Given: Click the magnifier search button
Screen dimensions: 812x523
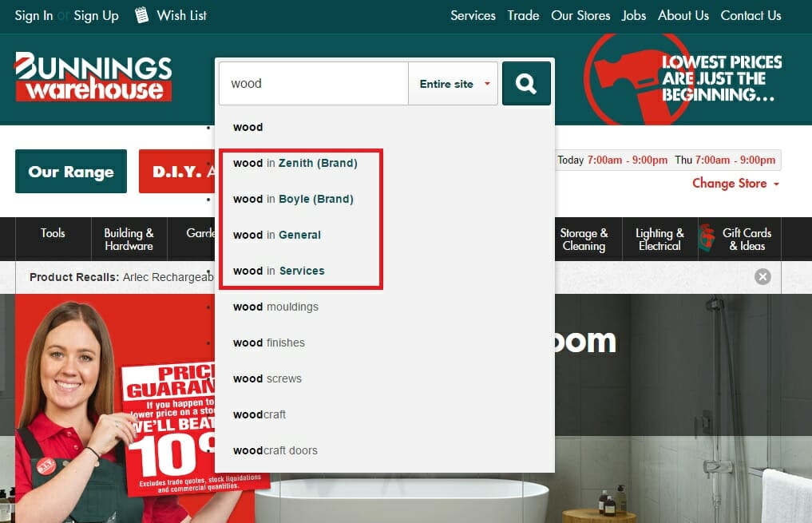Looking at the screenshot, I should pyautogui.click(x=526, y=83).
